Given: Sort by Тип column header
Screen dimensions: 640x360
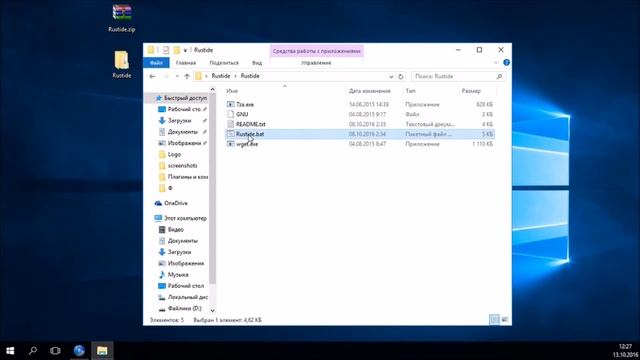Looking at the screenshot, I should tap(410, 91).
